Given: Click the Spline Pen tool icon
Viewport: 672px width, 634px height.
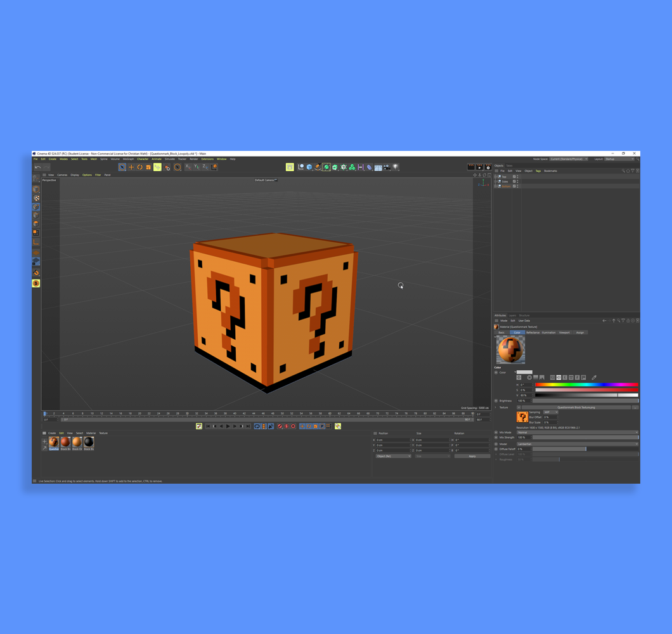Looking at the screenshot, I should pyautogui.click(x=318, y=167).
